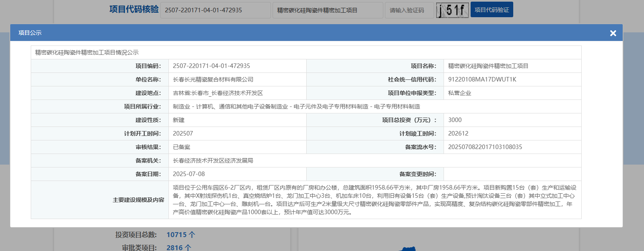644x251 pixels.
Task: Select planned completion time 202612
Action: coord(458,133)
